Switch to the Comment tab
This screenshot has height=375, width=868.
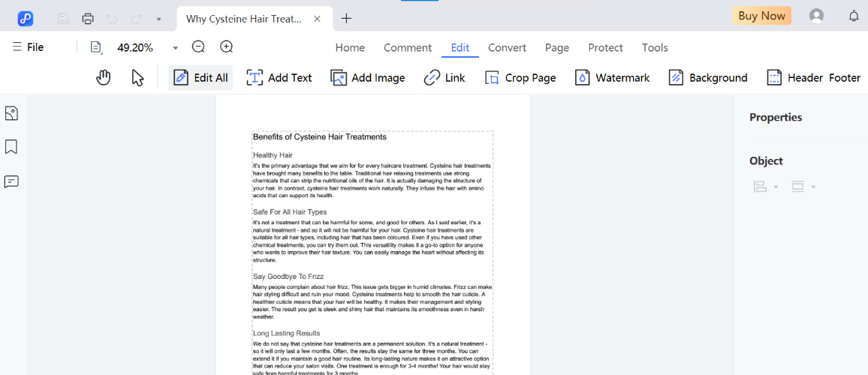coord(408,47)
